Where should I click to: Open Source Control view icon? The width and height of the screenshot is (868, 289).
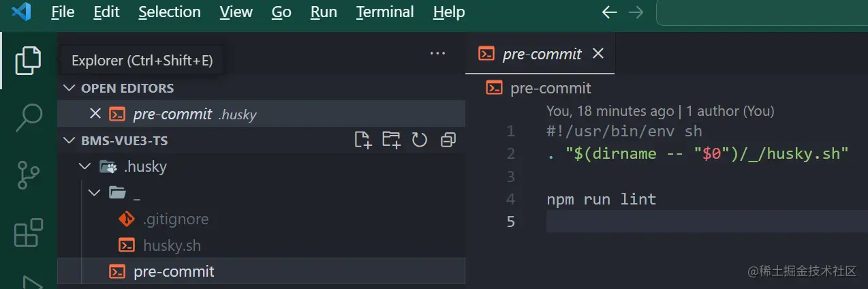pos(28,174)
